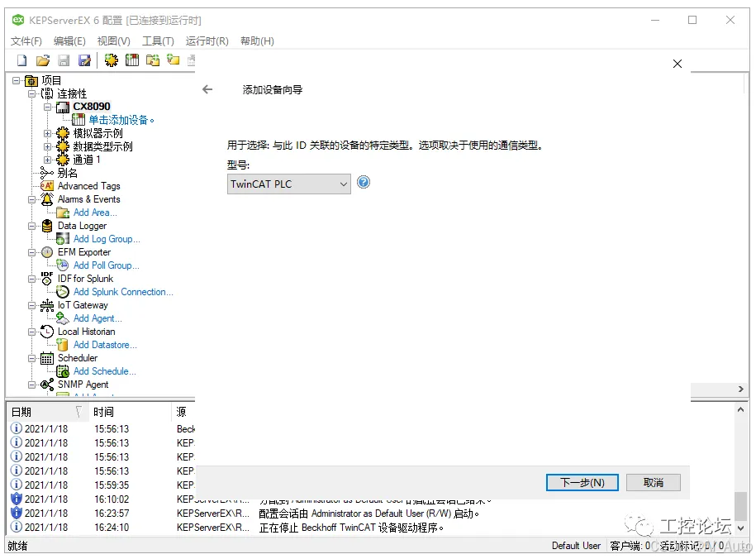Click the Add Datastore link
The image size is (756, 559).
point(105,345)
